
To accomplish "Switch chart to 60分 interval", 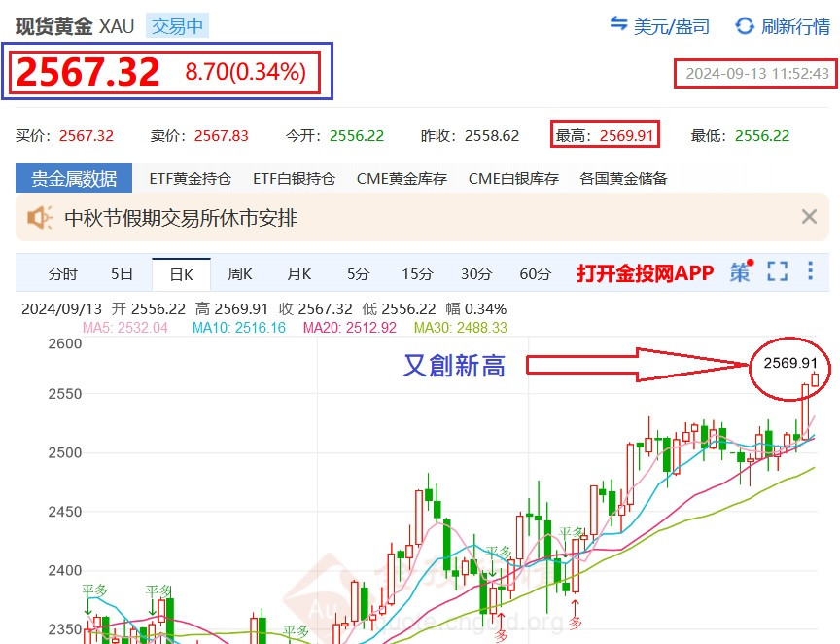I will (535, 274).
